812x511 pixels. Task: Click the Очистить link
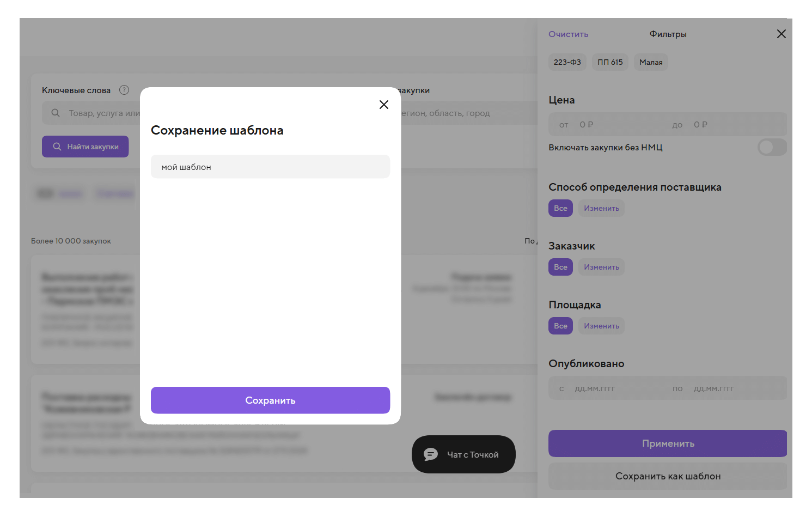pos(568,34)
